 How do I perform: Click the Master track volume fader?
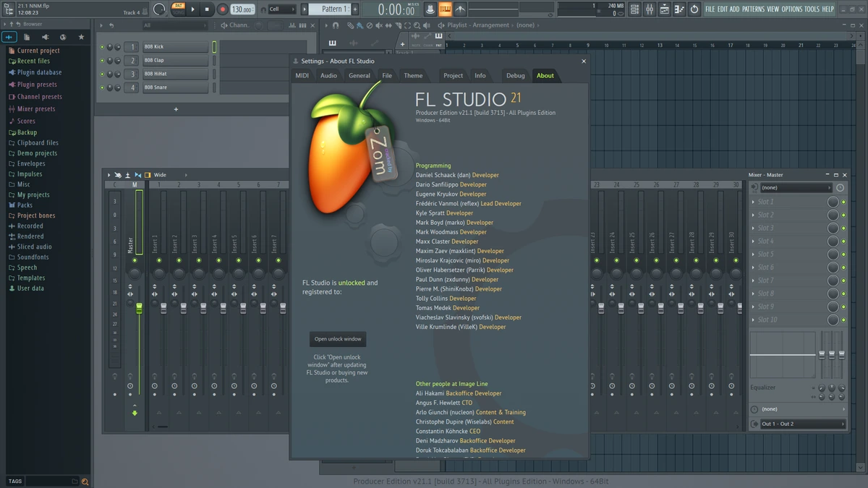tap(140, 308)
